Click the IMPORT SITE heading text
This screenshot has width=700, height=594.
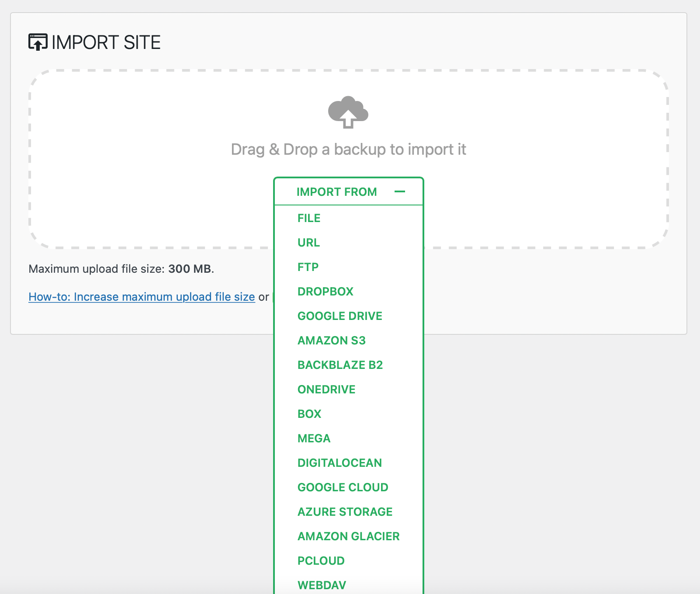106,42
